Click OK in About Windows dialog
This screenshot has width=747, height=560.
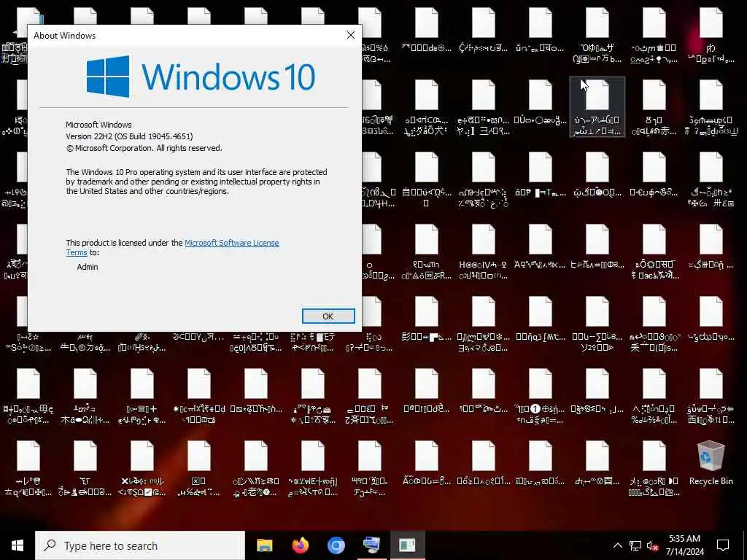[328, 316]
